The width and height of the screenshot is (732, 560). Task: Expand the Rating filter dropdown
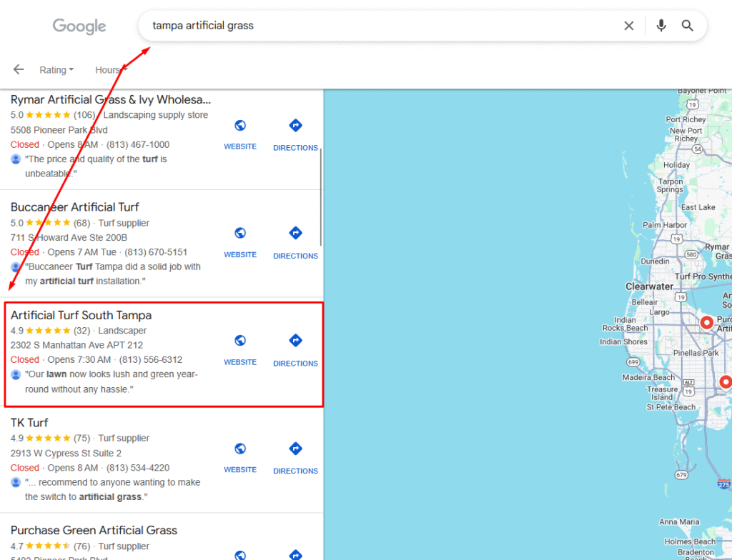pyautogui.click(x=56, y=70)
